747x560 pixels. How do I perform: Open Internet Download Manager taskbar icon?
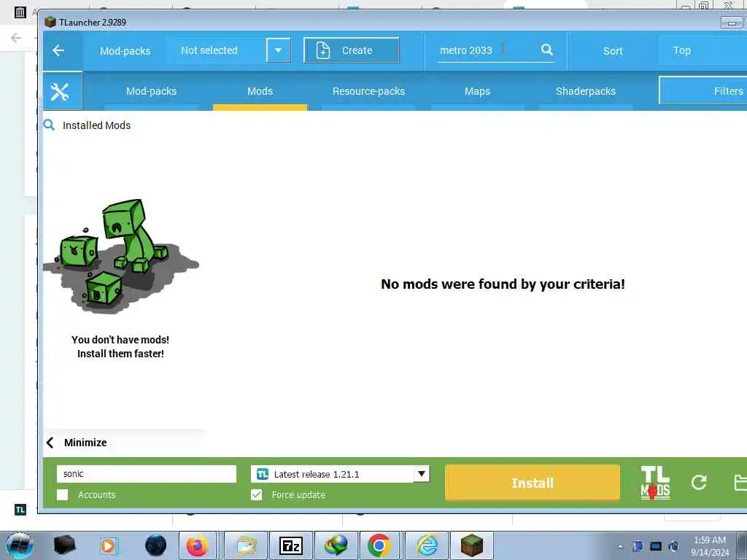click(336, 545)
